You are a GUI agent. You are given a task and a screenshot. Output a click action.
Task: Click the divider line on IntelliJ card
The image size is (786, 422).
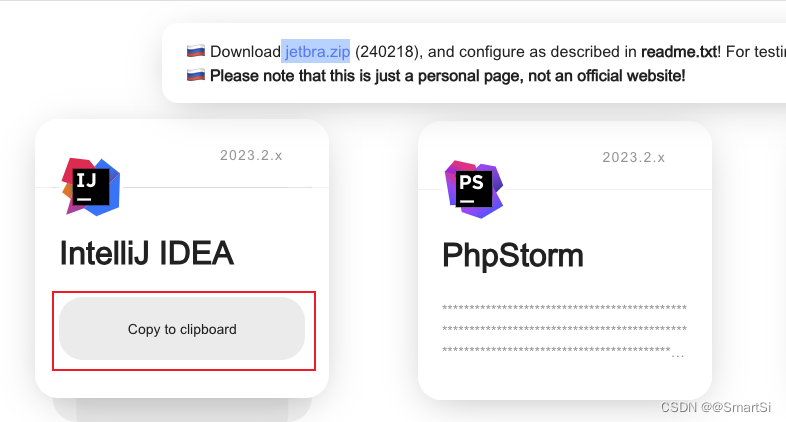coord(182,187)
